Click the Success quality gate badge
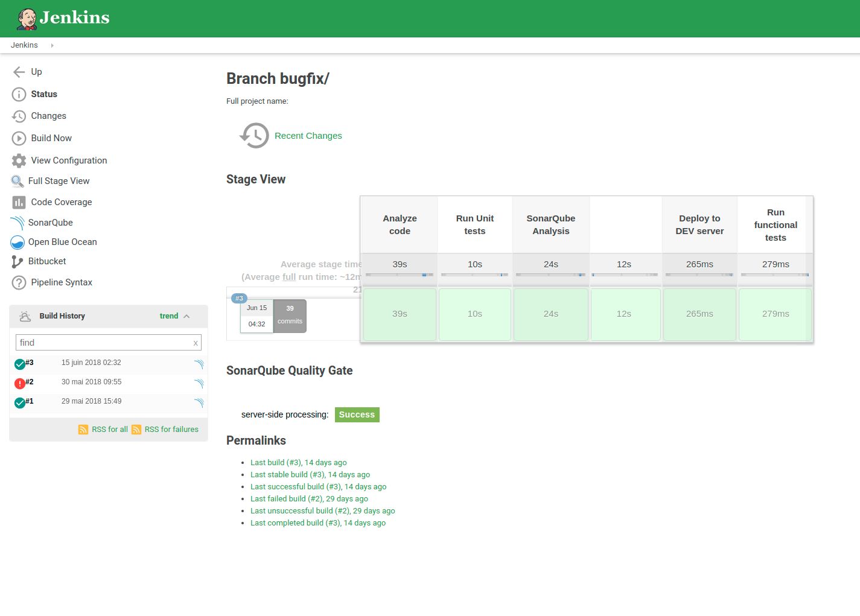This screenshot has width=860, height=616. click(x=357, y=414)
